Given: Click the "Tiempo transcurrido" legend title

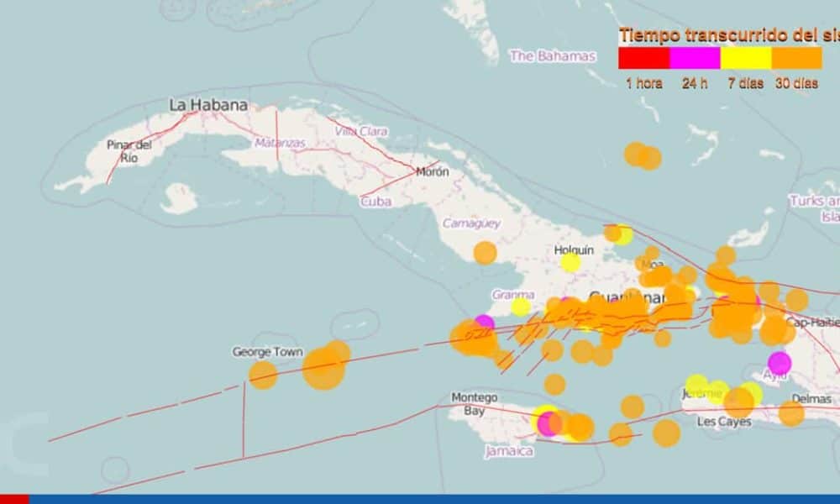Looking at the screenshot, I should tap(729, 35).
